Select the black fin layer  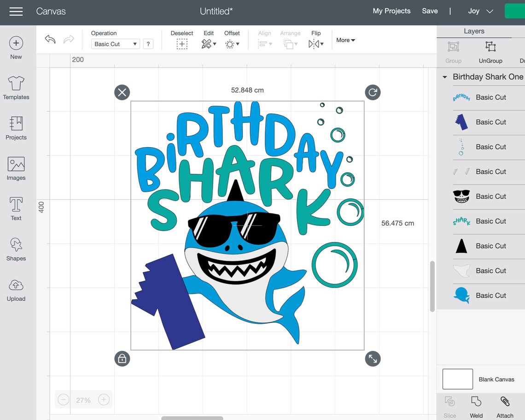click(489, 246)
